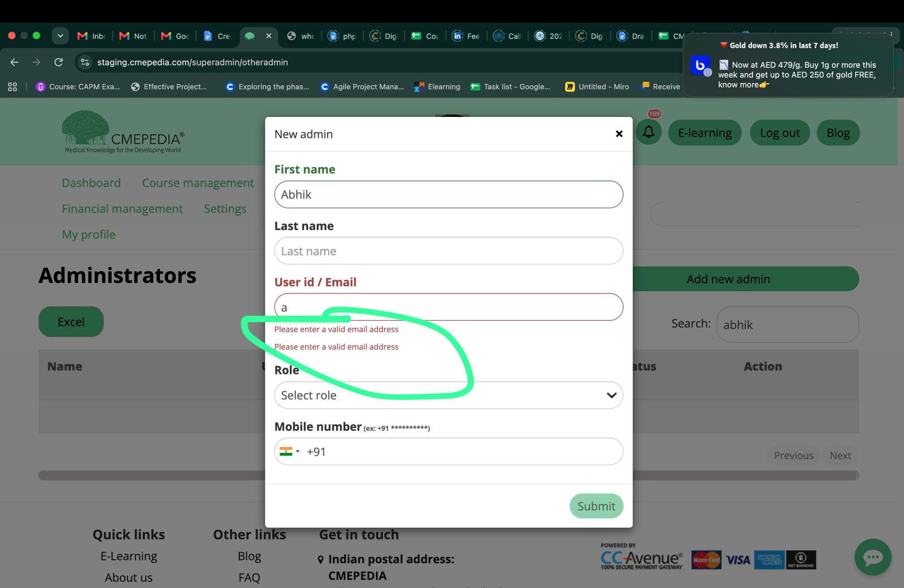
Task: Reload the page with refresh icon
Action: tap(58, 62)
